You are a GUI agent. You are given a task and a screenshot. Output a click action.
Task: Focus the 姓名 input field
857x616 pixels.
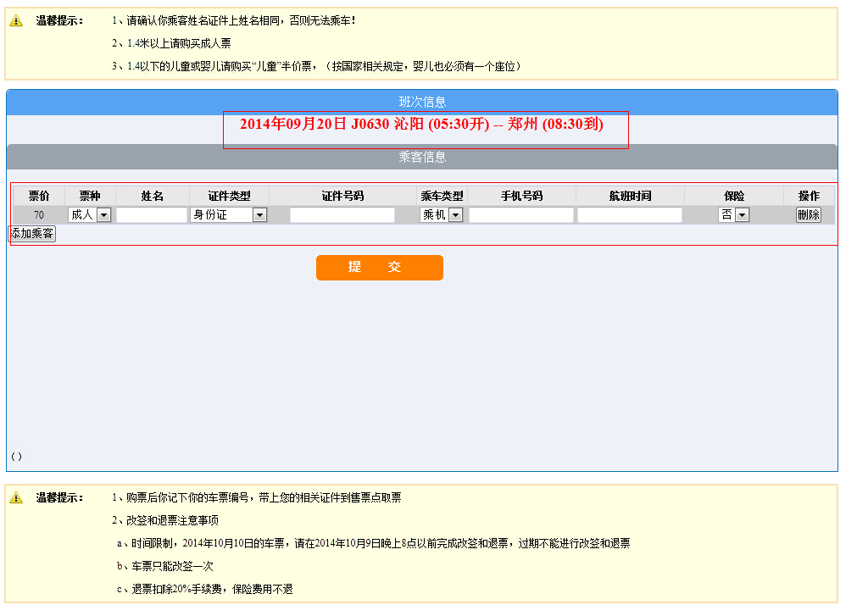(x=152, y=215)
